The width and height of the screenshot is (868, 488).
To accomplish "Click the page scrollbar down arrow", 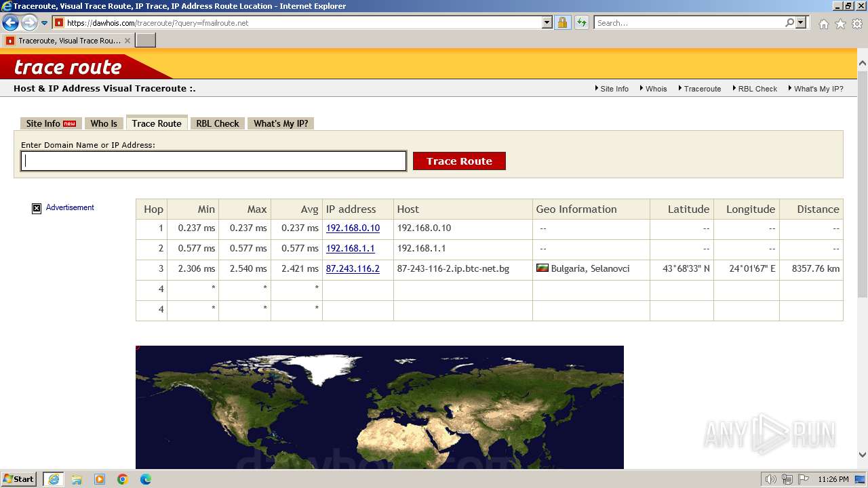I will pyautogui.click(x=862, y=455).
